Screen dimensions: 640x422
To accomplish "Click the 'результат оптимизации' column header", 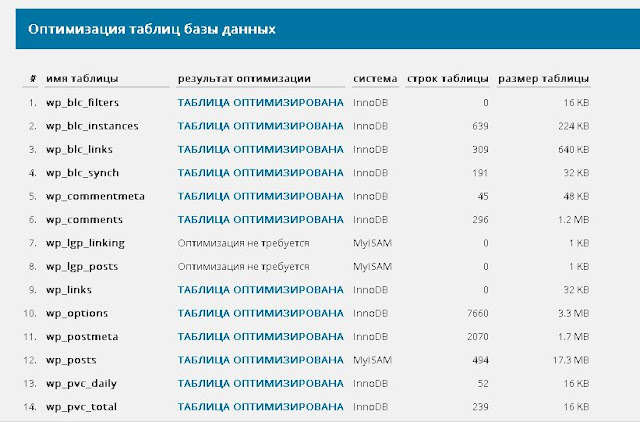I will 244,78.
